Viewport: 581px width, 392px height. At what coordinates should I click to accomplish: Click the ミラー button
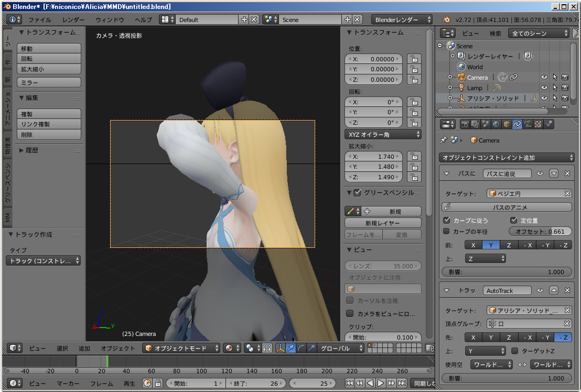(49, 82)
